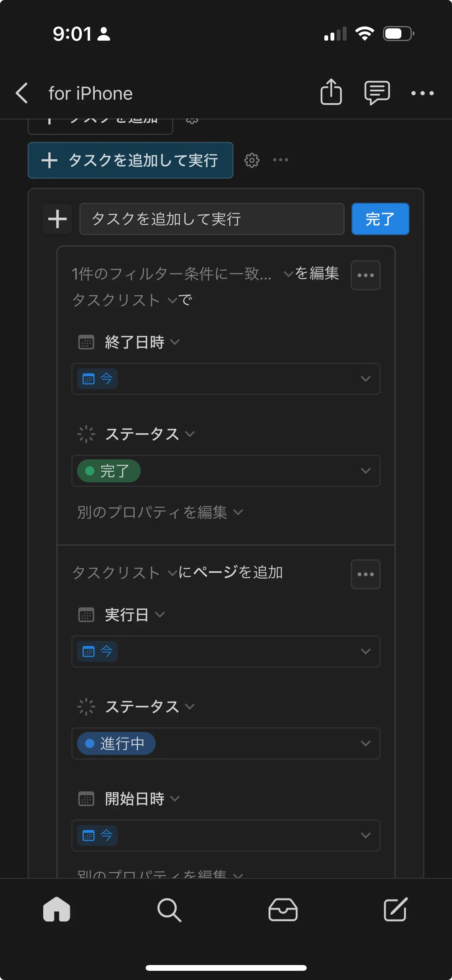Expand 別のプロパティを編集 option
Image resolution: width=452 pixels, height=980 pixels.
click(x=160, y=512)
